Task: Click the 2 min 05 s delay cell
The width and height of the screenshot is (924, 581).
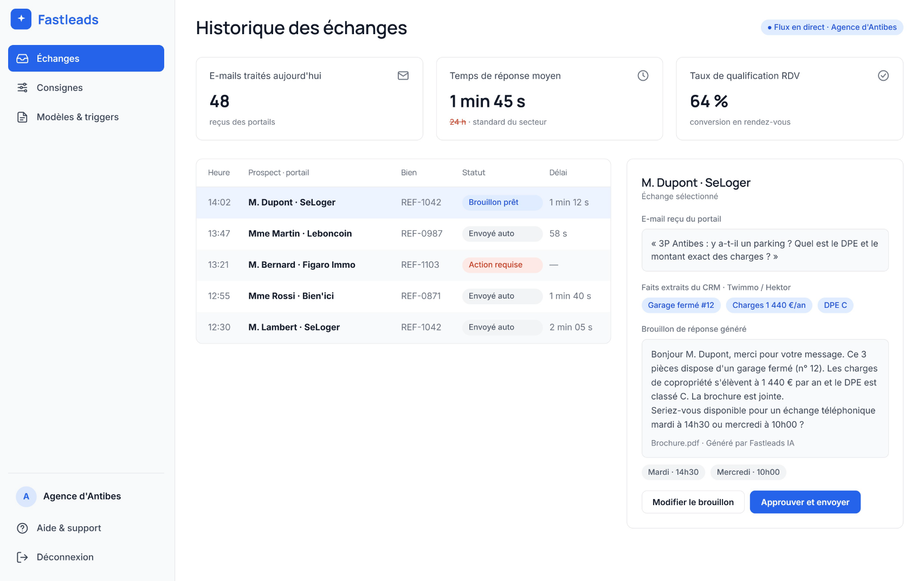Action: coord(571,327)
